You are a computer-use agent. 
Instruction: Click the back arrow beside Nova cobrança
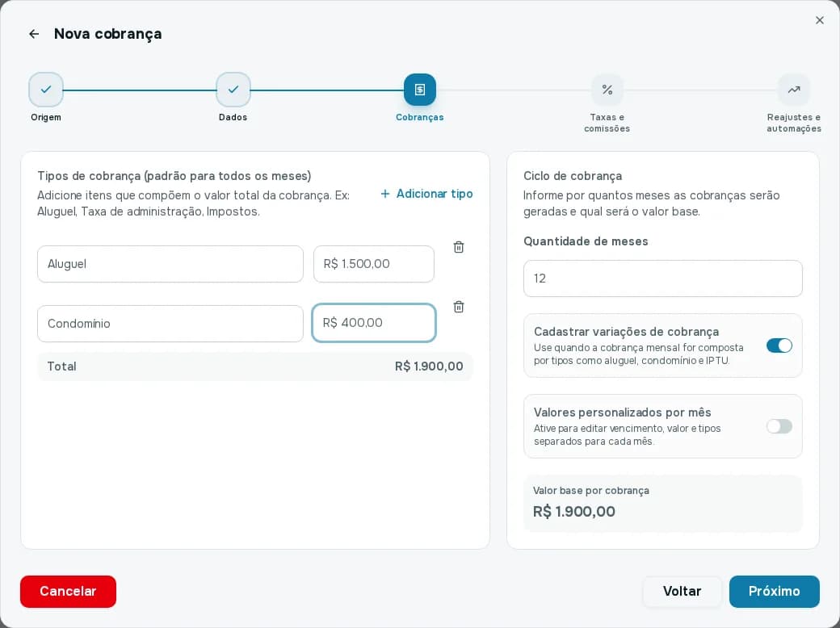point(34,34)
